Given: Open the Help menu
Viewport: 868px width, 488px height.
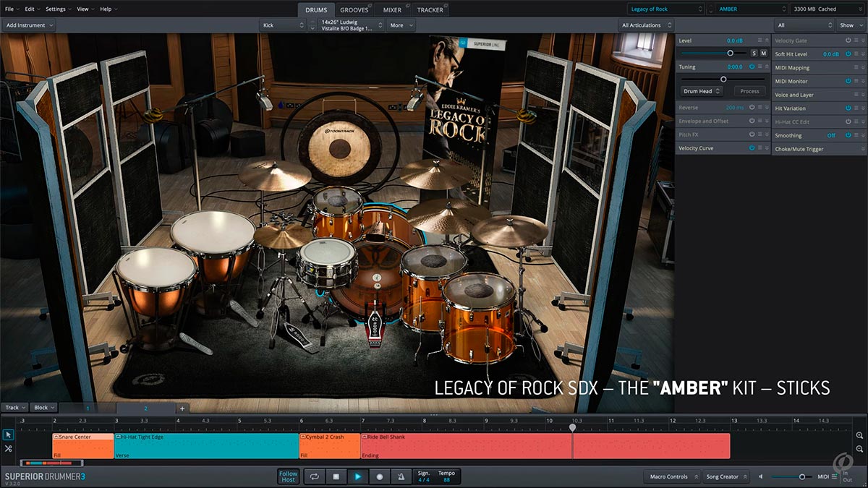Looking at the screenshot, I should point(109,9).
